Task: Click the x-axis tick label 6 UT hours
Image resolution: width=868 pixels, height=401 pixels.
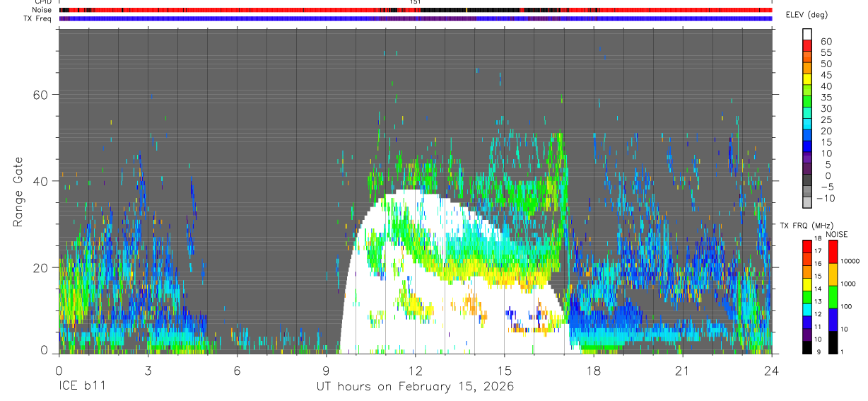Action: click(x=237, y=371)
